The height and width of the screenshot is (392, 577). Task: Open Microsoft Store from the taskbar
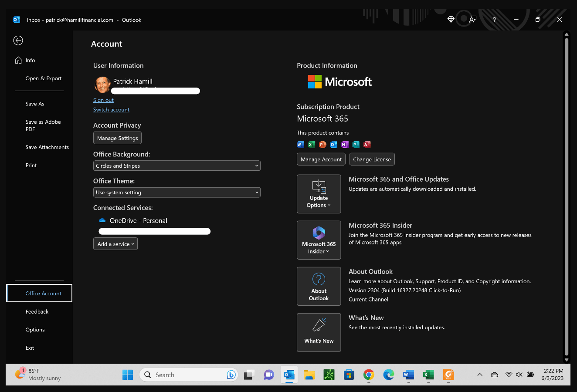pyautogui.click(x=349, y=375)
